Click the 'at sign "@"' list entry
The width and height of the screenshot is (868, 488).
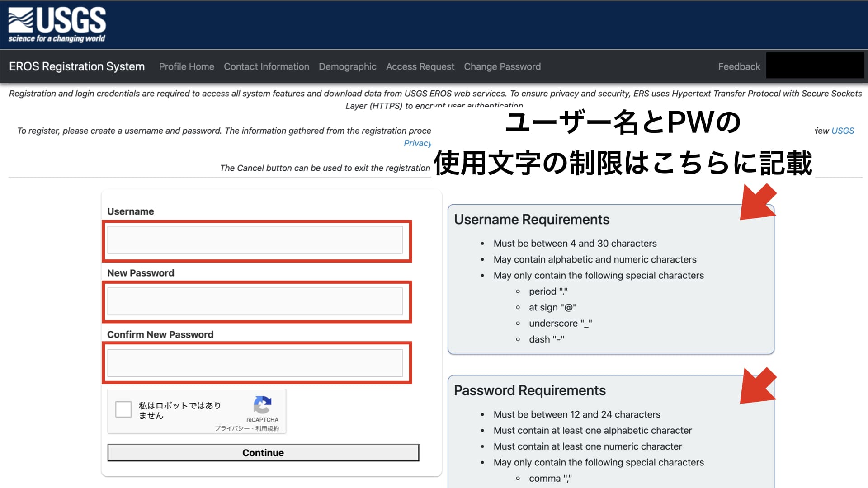553,307
